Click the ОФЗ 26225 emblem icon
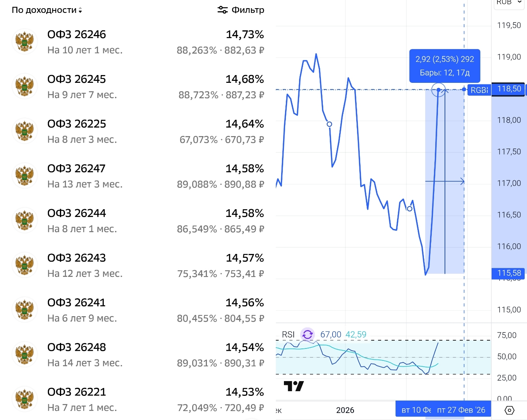This screenshot has width=527, height=420. pos(25,131)
